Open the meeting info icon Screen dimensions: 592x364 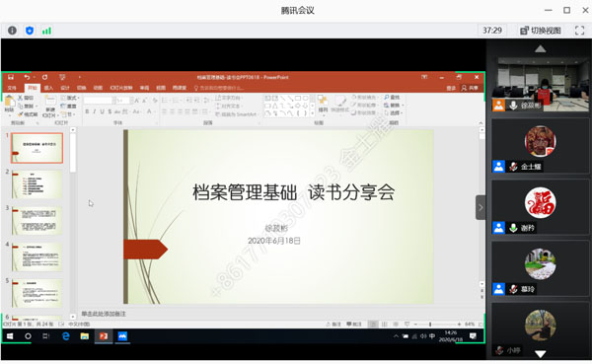click(12, 31)
